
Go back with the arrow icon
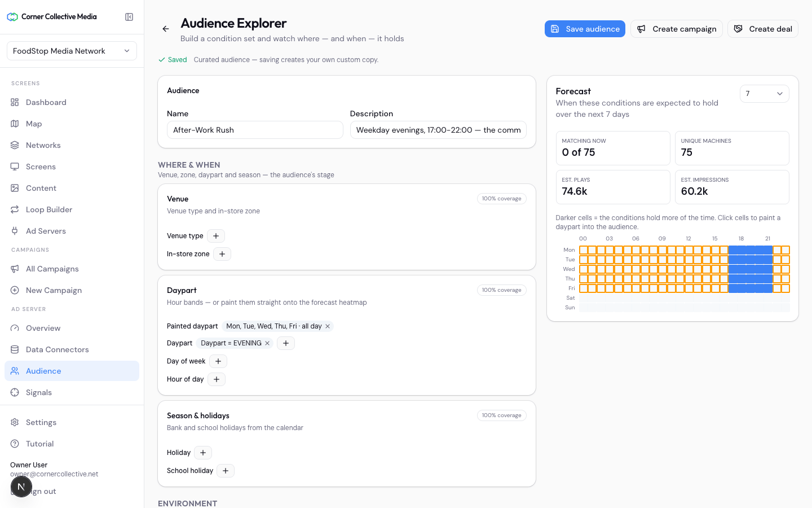(166, 29)
